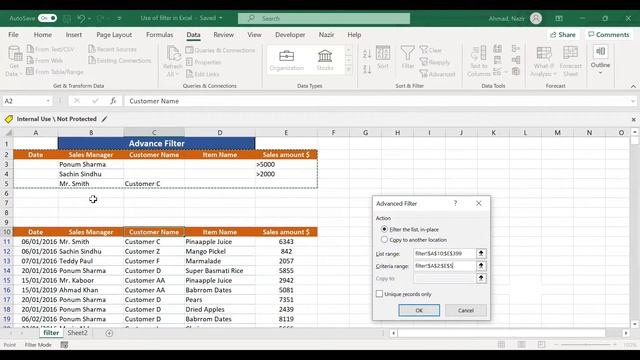Image resolution: width=640 pixels, height=360 pixels.
Task: Click the Advanced Filter help question mark
Action: (x=456, y=203)
